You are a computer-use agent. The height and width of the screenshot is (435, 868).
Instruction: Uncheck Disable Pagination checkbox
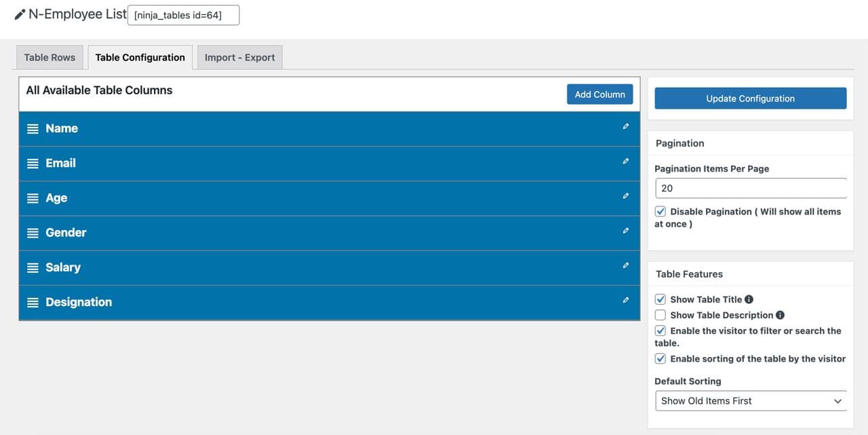click(x=660, y=212)
